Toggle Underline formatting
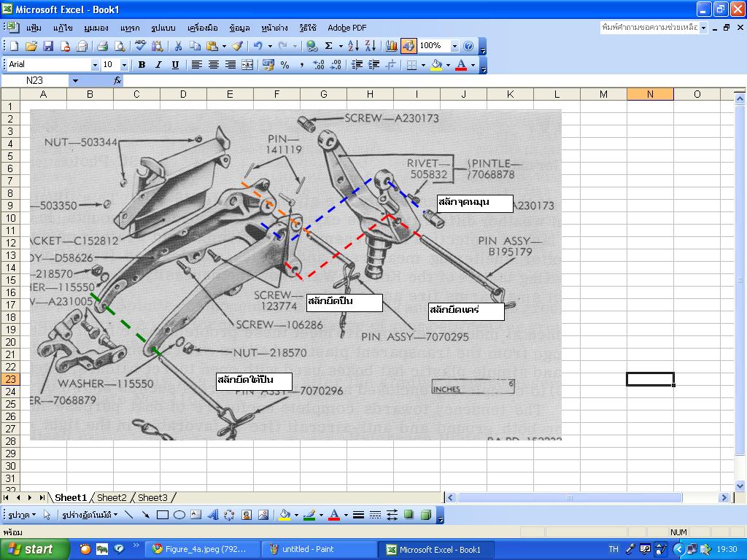This screenshot has height=560, width=747. point(175,65)
